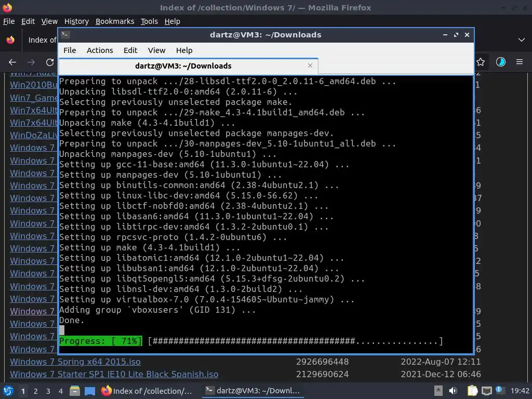Click the terminal cursor block below Done.
The width and height of the screenshot is (532, 399).
[x=62, y=330]
